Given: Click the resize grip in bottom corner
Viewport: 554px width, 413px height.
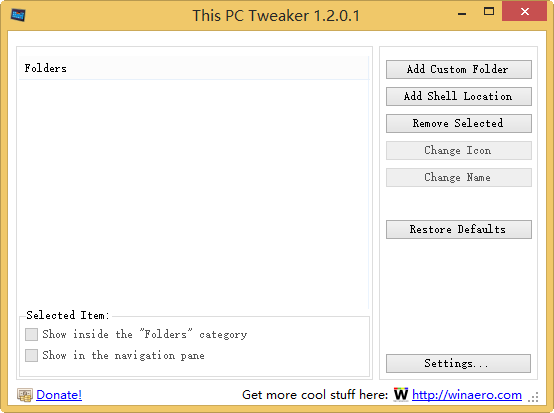Looking at the screenshot, I should point(533,397).
